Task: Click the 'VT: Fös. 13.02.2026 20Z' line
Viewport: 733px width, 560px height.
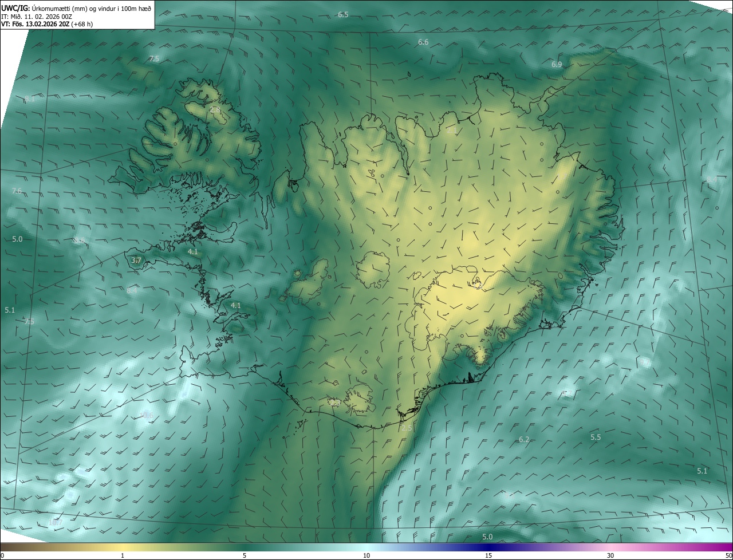Action: (47, 24)
